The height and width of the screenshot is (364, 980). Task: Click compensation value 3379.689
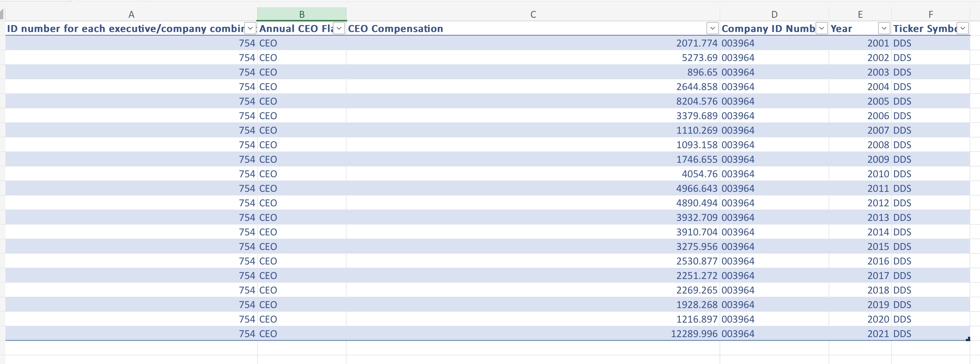[696, 116]
